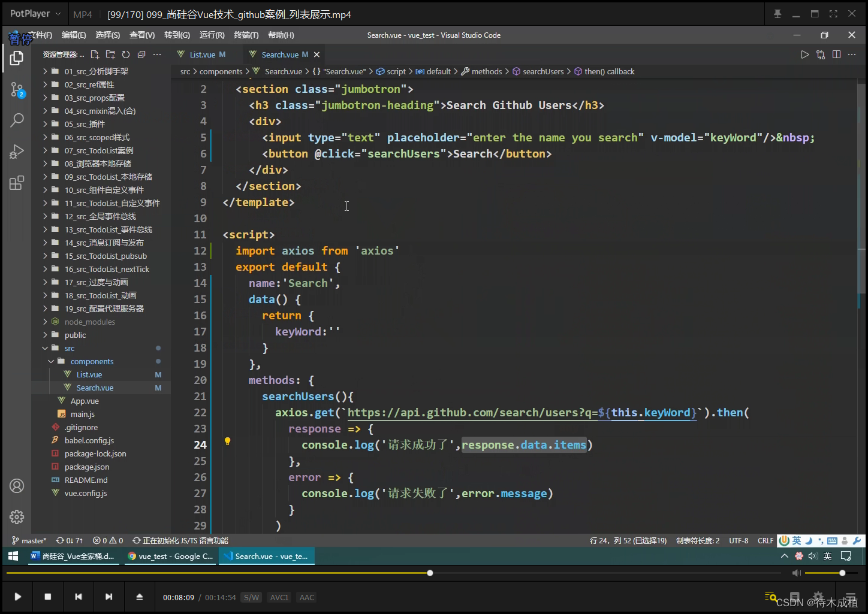Open Source Control view in activity bar

(x=17, y=90)
